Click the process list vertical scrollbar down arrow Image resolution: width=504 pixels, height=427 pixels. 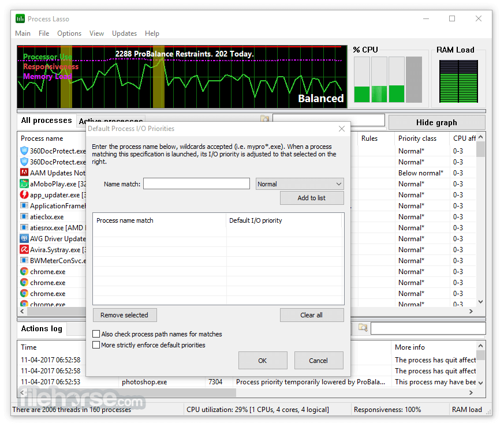click(x=480, y=301)
